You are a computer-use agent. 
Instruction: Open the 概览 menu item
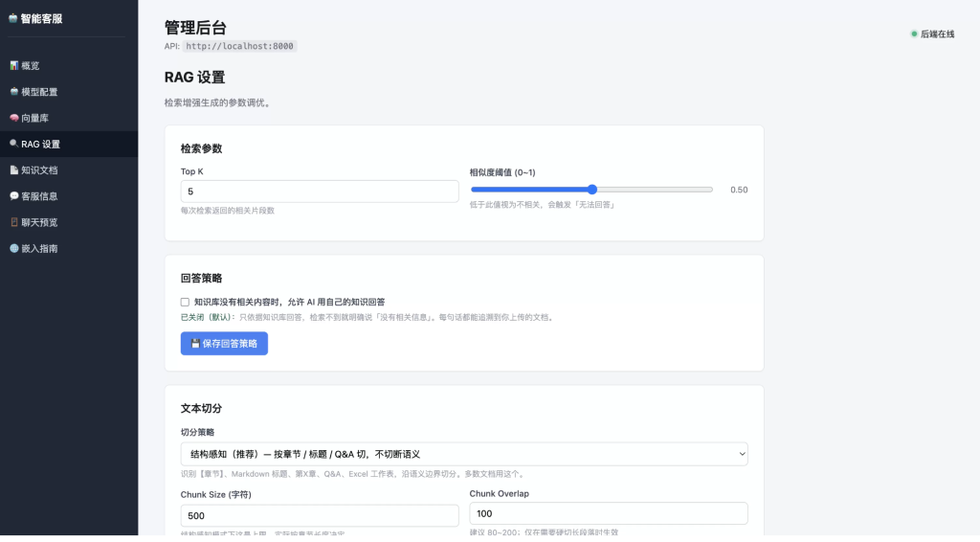(x=69, y=66)
